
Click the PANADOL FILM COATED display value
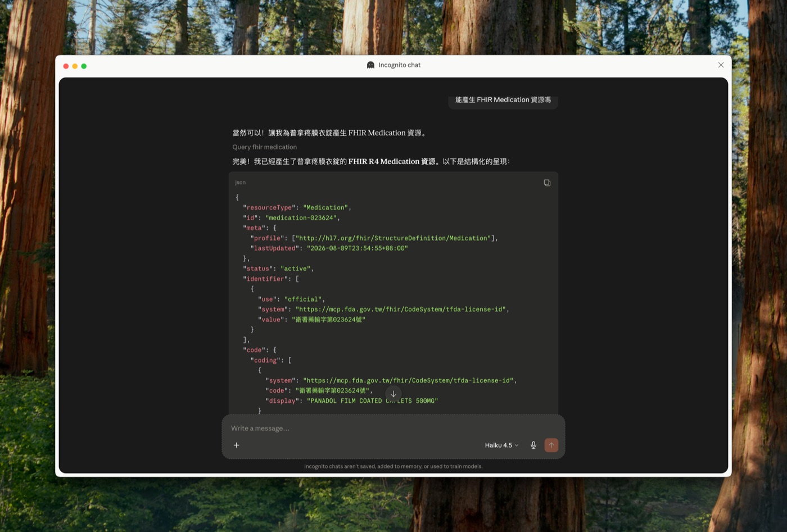(372, 401)
